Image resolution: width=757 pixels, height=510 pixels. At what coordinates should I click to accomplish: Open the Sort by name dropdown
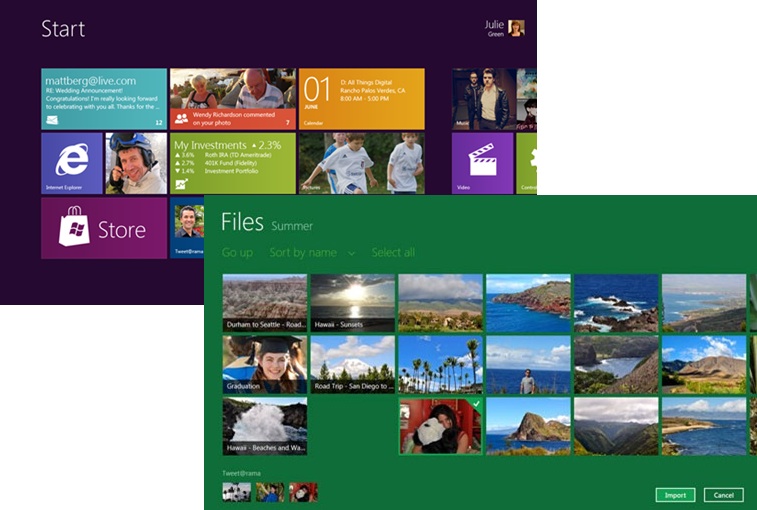pos(312,252)
